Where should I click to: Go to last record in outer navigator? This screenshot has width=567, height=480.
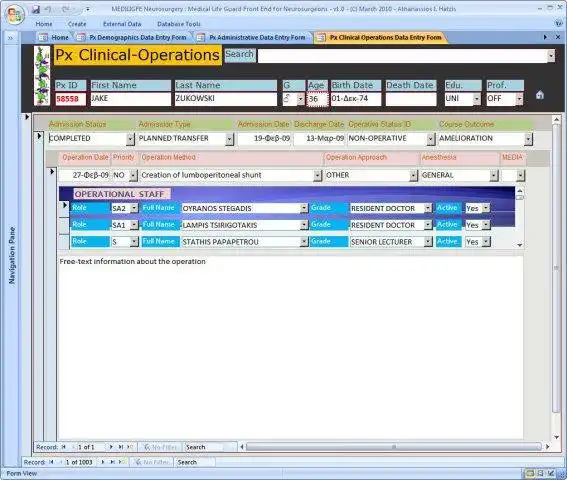pos(112,462)
